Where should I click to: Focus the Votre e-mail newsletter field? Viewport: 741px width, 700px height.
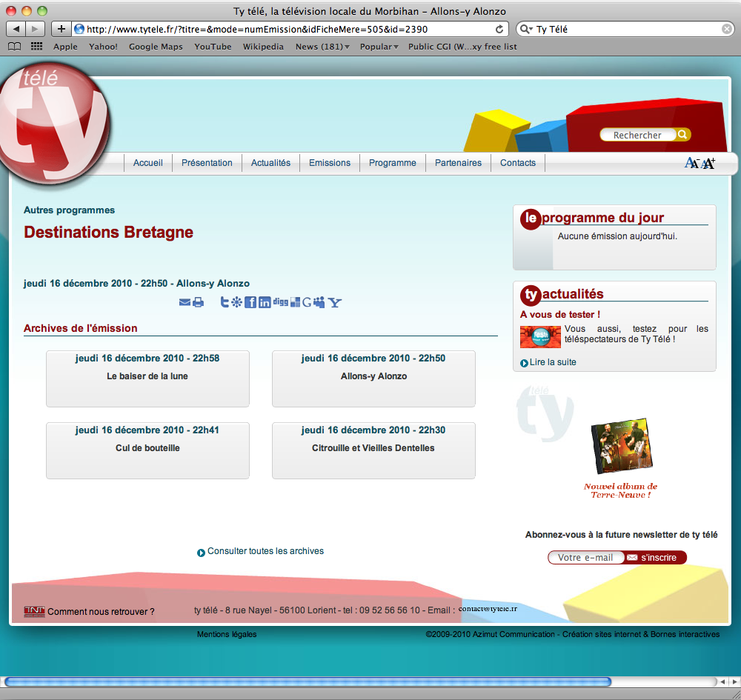click(x=585, y=557)
